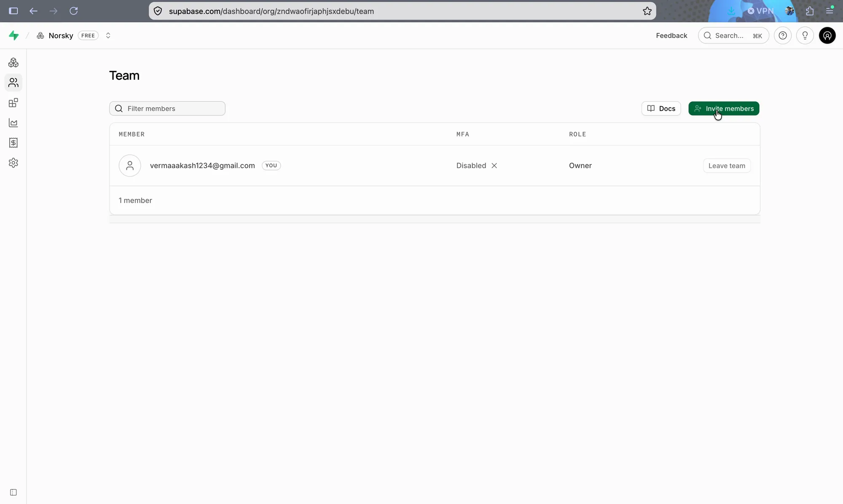Bookmark page with the star icon

point(647,11)
